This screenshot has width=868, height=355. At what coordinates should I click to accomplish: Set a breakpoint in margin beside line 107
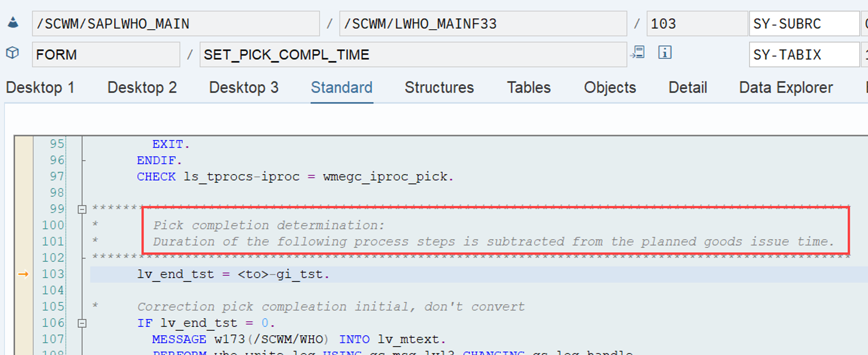click(23, 339)
